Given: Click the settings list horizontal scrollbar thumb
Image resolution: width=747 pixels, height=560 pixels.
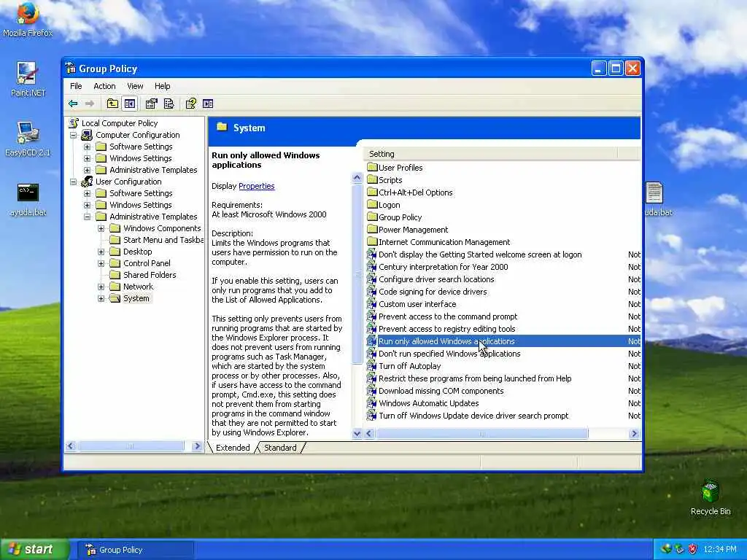Looking at the screenshot, I should (481, 433).
